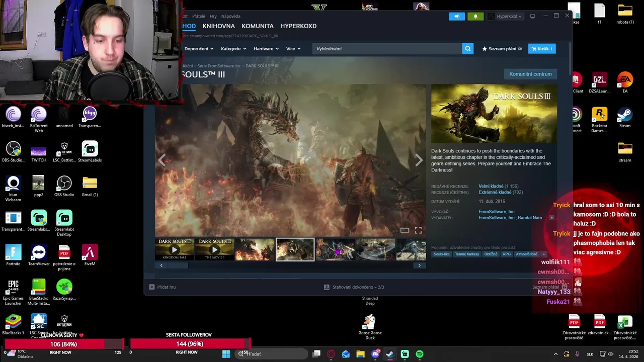Toggle theater mode for screenshot viewer
Viewport: 644px width, 362px height.
point(405,230)
